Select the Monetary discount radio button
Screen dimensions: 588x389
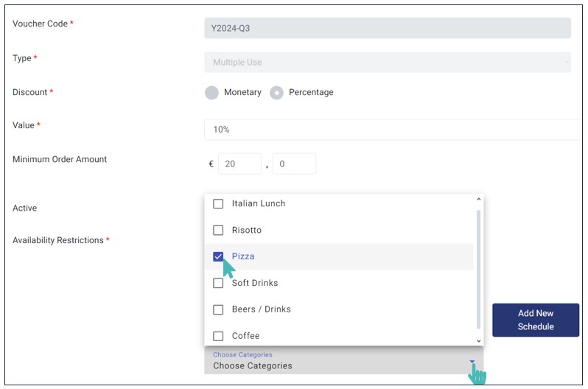[x=211, y=93]
